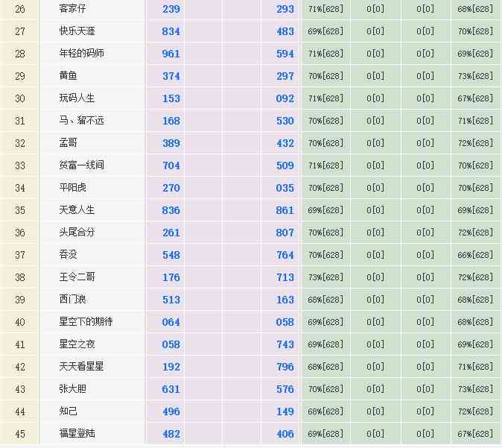Click the 73%[628] cell in row 38
The height and width of the screenshot is (448, 502).
point(325,277)
